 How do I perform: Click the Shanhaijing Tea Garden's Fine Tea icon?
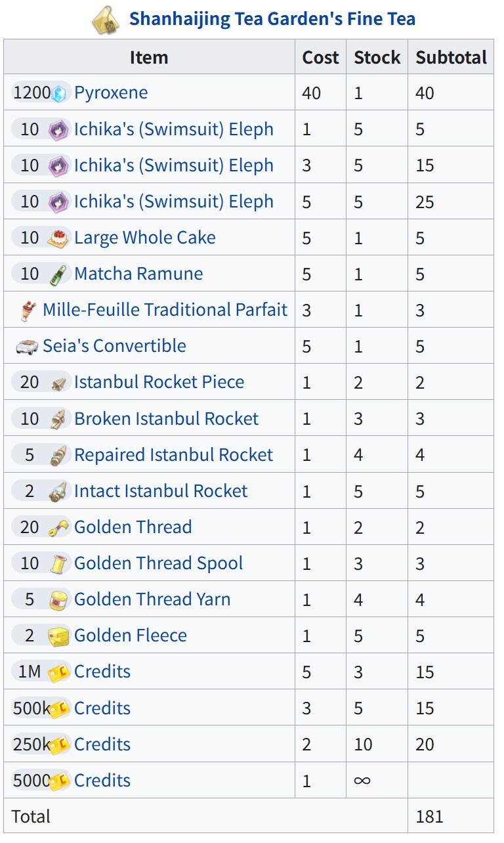click(x=106, y=20)
